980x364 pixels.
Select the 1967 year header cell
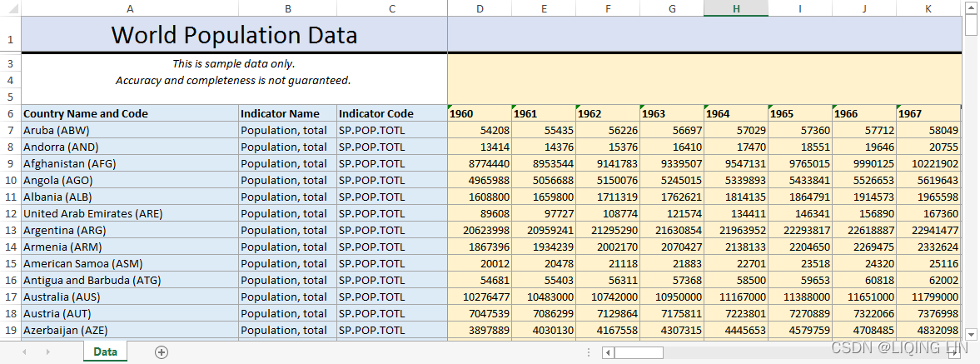[928, 113]
